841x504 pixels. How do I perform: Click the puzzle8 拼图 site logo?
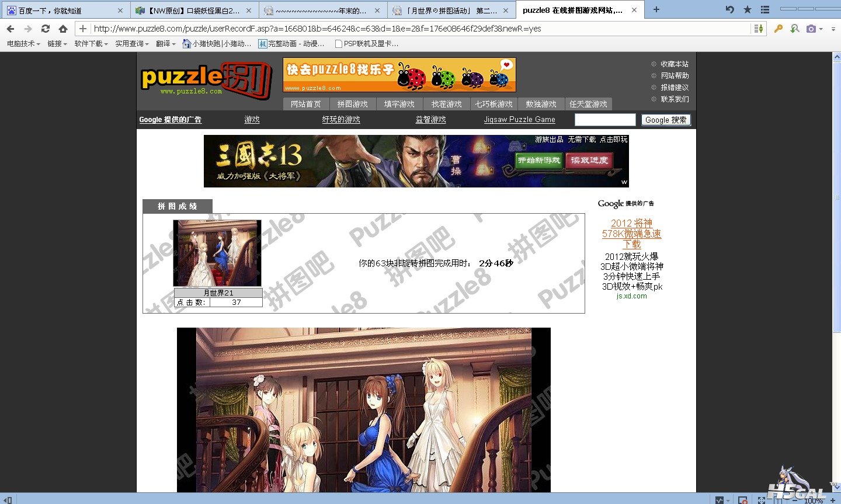206,80
